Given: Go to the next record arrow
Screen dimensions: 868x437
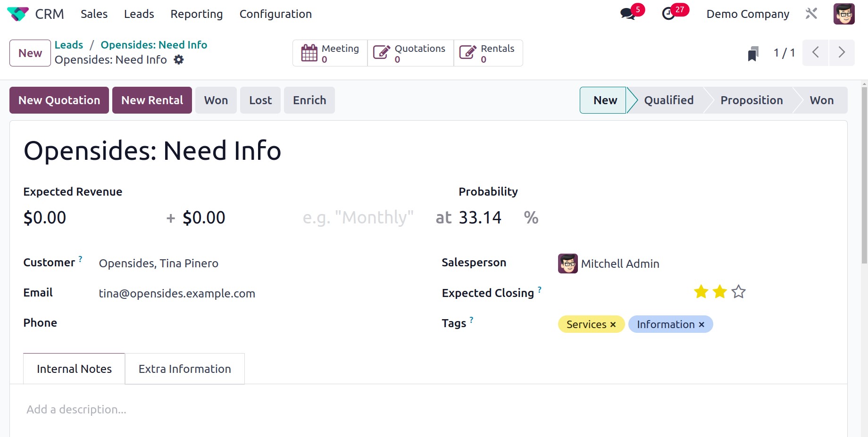Looking at the screenshot, I should (x=842, y=52).
